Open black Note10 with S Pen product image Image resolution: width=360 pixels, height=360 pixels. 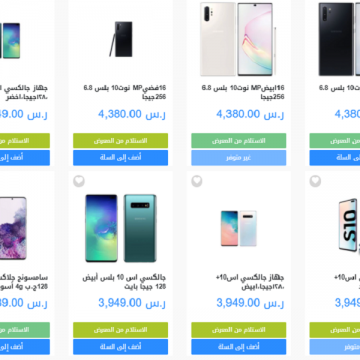click(x=121, y=39)
